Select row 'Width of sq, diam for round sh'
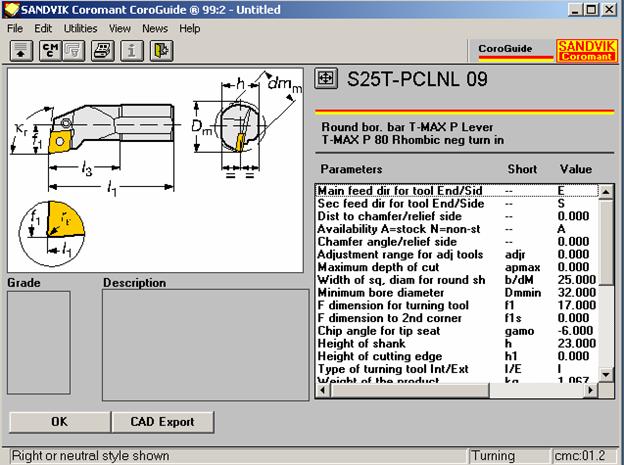 [457, 280]
